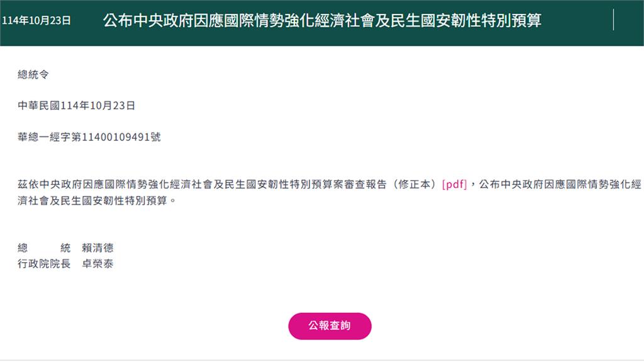Click the 號 character ending the document number
Image resolution: width=644 pixels, height=362 pixels.
click(x=155, y=136)
